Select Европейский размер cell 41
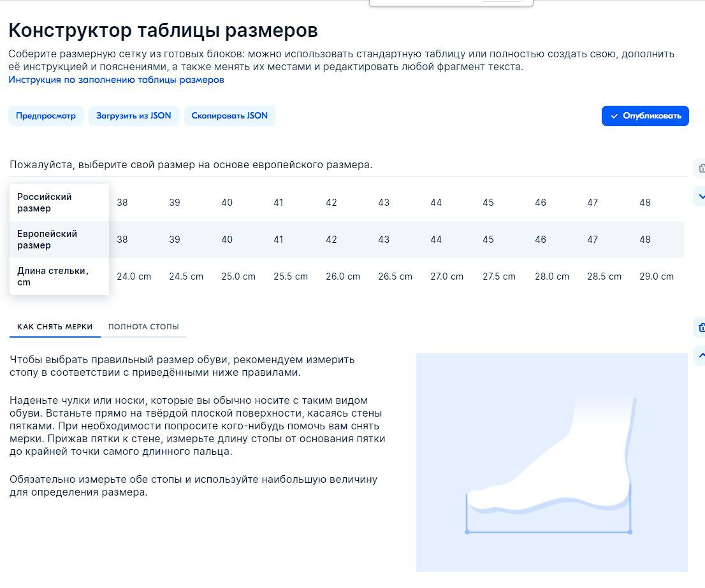Screen dimensions: 705x588 [x=279, y=240]
